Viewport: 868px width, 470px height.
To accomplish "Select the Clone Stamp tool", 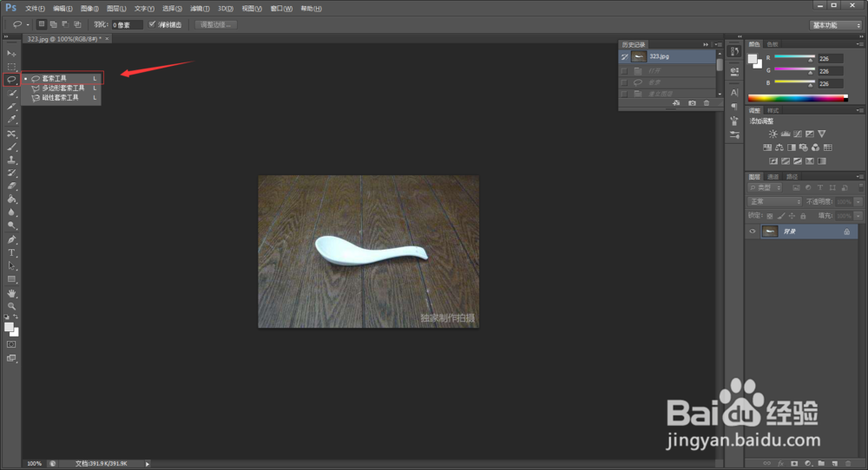I will [11, 160].
